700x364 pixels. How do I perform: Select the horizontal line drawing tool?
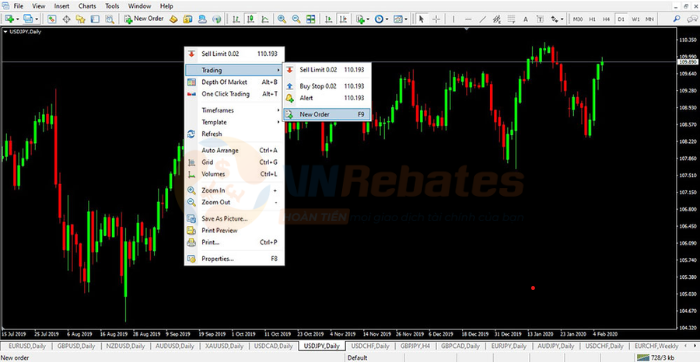pos(468,19)
